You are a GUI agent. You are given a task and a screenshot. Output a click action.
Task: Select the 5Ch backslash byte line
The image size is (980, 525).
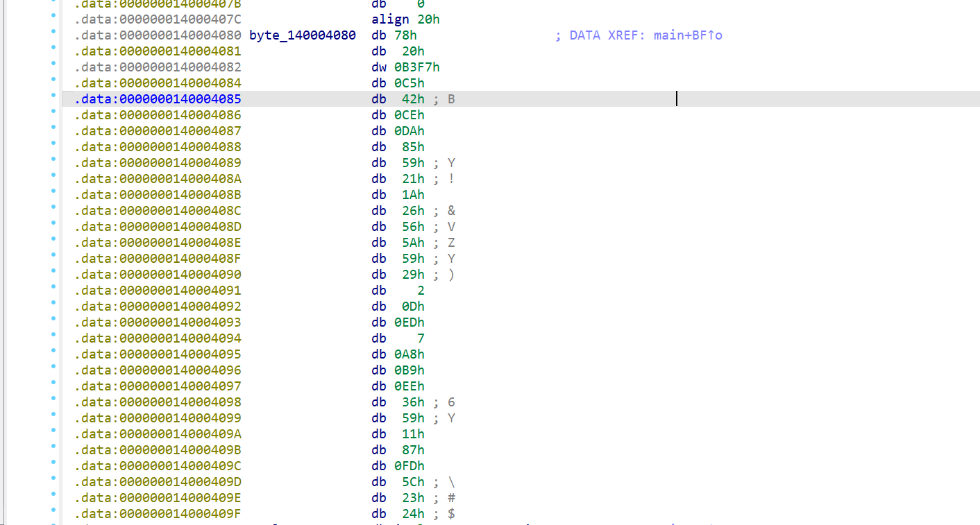(x=413, y=482)
